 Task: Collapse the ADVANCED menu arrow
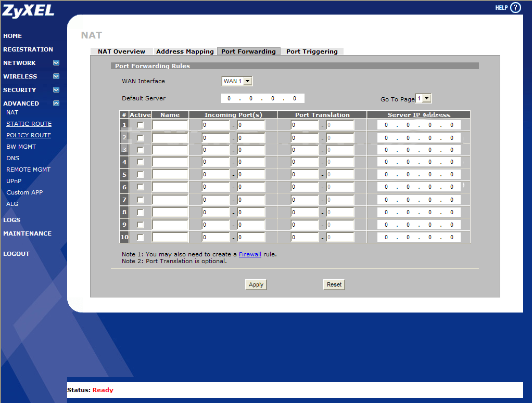click(x=56, y=103)
